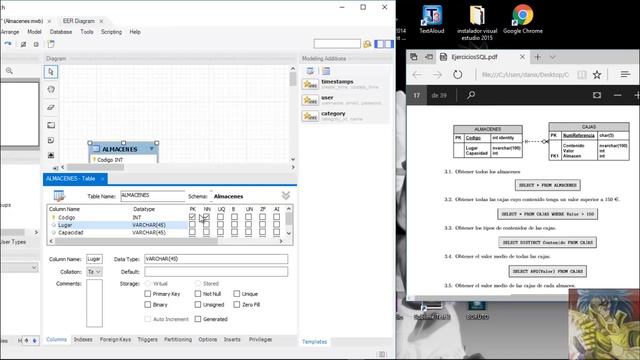Select the eraser tool in diagram toolbar
This screenshot has height=360, width=640.
point(51,107)
